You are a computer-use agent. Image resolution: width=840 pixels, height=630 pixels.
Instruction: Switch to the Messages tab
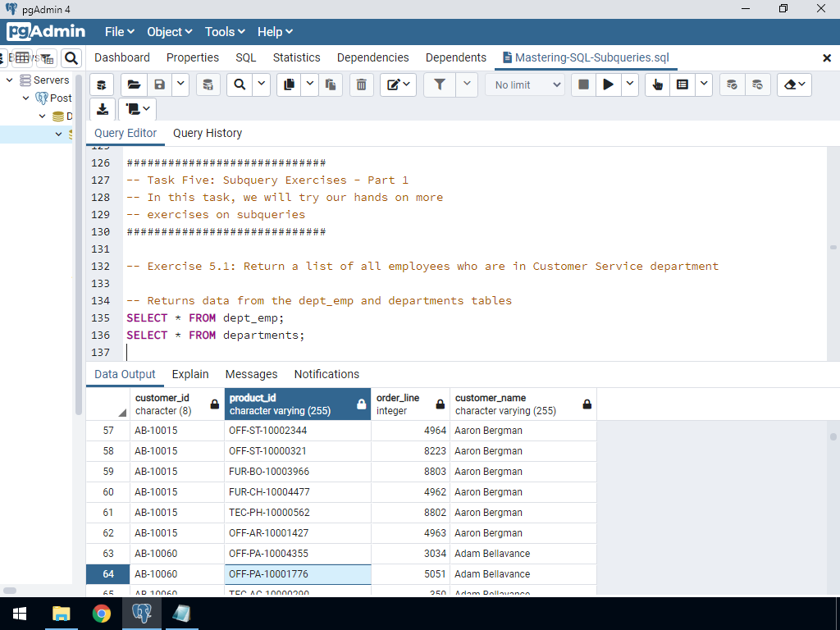(x=251, y=374)
